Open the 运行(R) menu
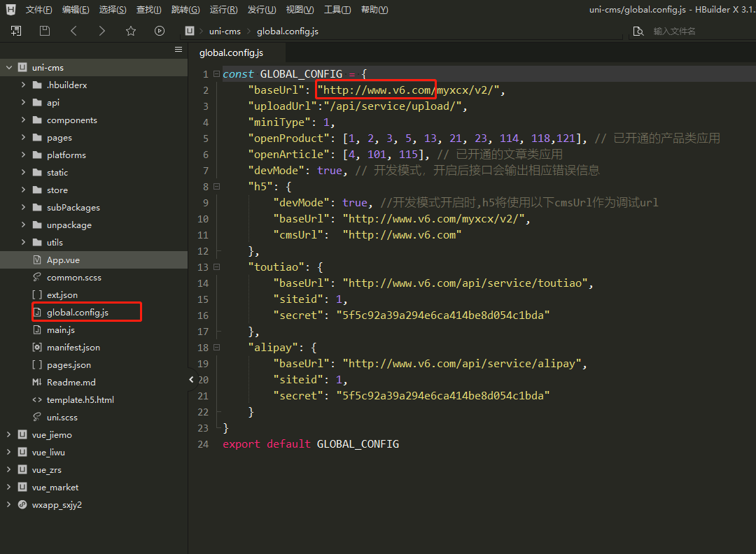756x554 pixels. click(223, 10)
